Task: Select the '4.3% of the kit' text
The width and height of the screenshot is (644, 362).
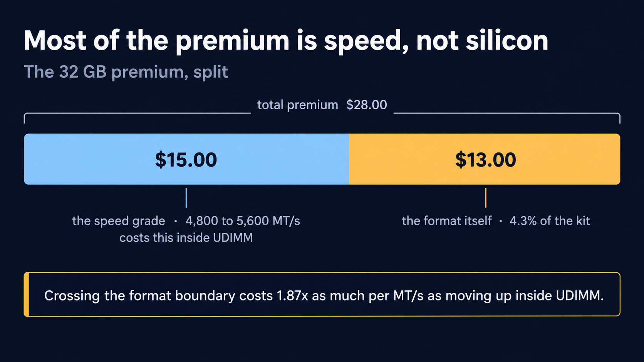Action: point(550,221)
